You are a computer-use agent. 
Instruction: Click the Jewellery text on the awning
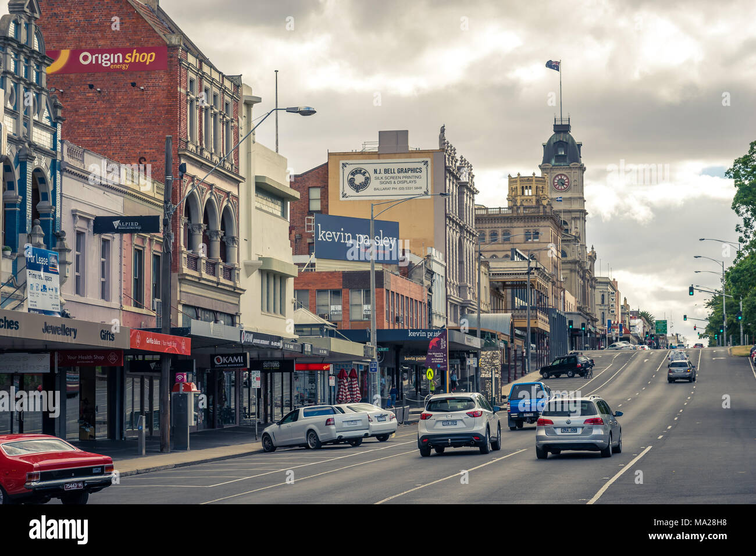click(x=59, y=330)
